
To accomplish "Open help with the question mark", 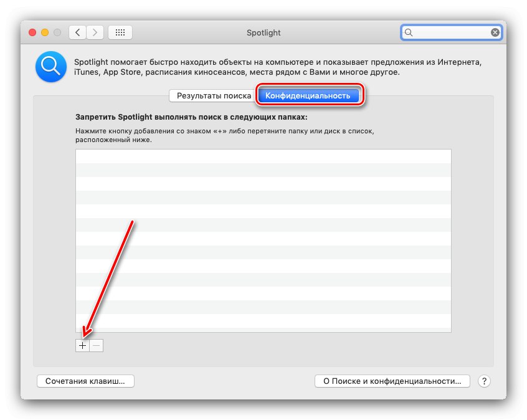I will [x=484, y=381].
